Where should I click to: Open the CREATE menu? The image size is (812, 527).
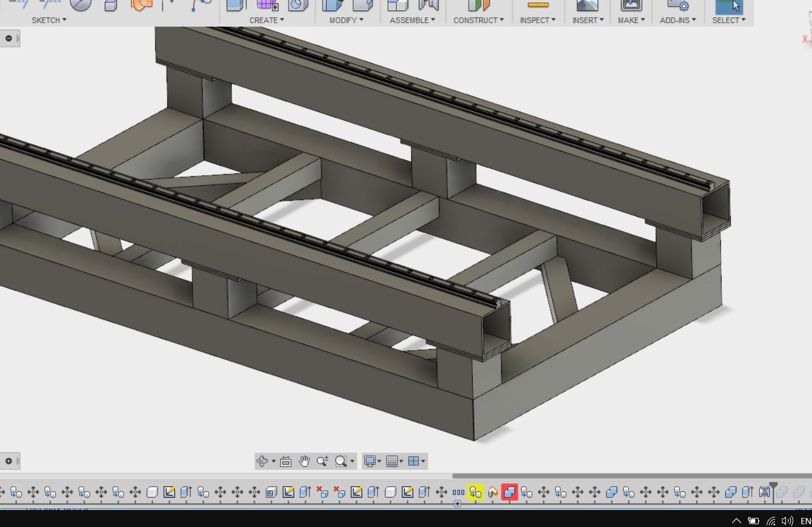point(267,20)
